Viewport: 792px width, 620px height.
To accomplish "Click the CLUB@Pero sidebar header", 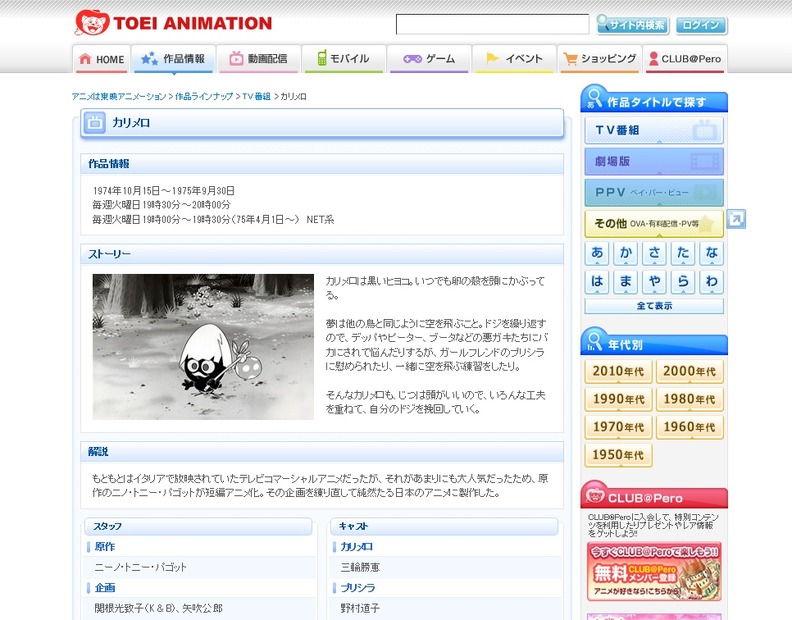I will point(654,495).
